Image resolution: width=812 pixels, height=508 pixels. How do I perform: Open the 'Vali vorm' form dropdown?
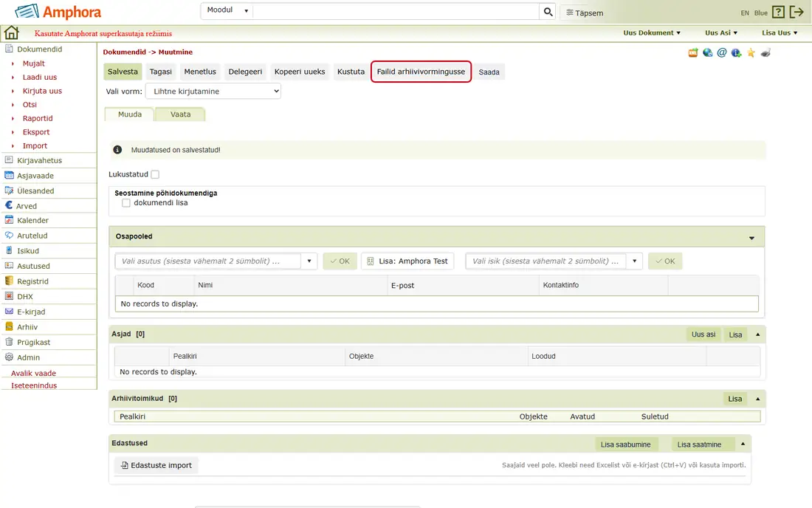click(213, 91)
